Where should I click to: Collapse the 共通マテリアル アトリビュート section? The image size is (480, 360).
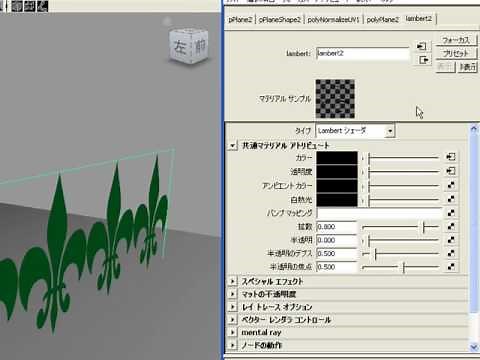pos(232,146)
